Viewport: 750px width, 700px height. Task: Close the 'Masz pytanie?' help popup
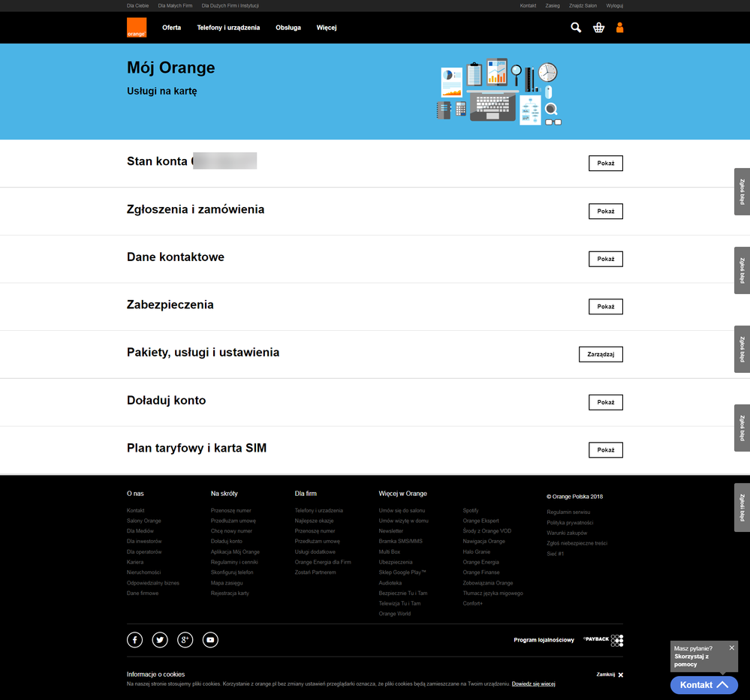(x=731, y=648)
